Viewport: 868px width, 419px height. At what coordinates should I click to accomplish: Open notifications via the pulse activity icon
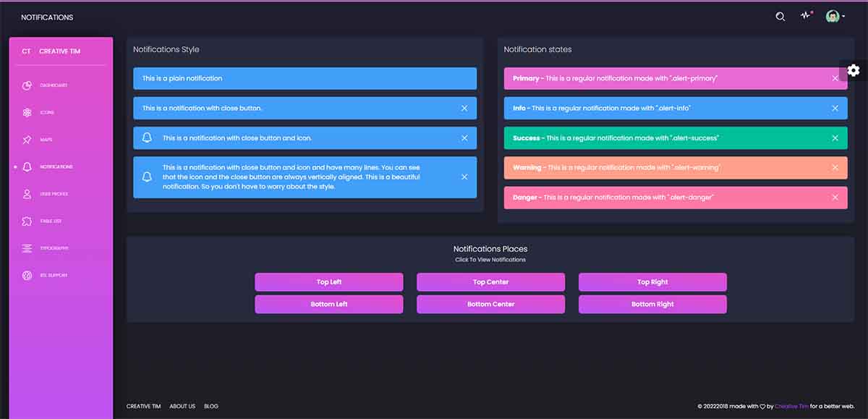pos(806,16)
